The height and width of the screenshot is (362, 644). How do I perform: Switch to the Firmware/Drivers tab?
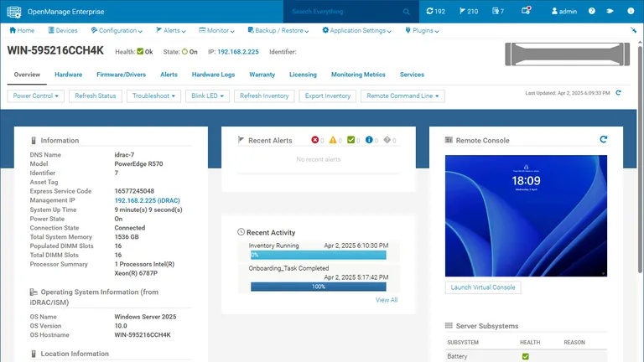(x=121, y=75)
